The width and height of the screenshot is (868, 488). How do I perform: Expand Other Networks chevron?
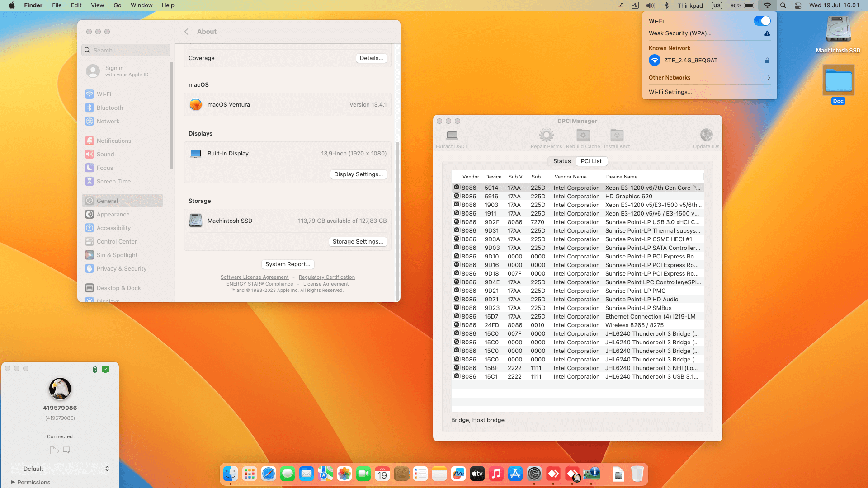pos(769,78)
